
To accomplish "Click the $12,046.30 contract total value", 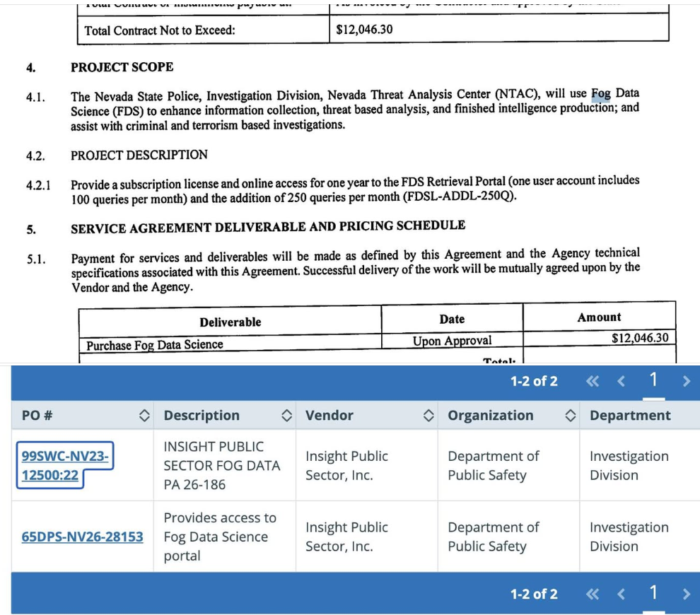I will pyautogui.click(x=364, y=30).
